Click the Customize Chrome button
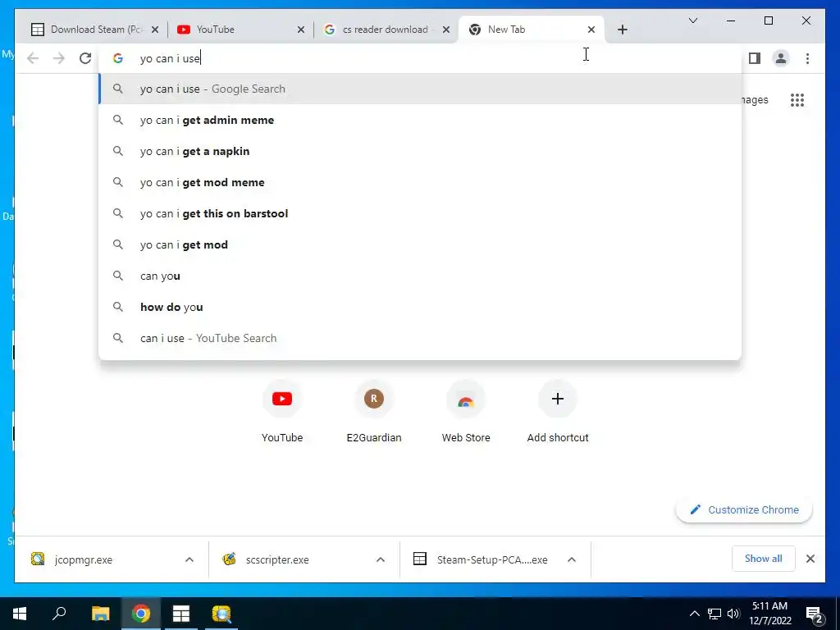The image size is (840, 630). click(744, 510)
